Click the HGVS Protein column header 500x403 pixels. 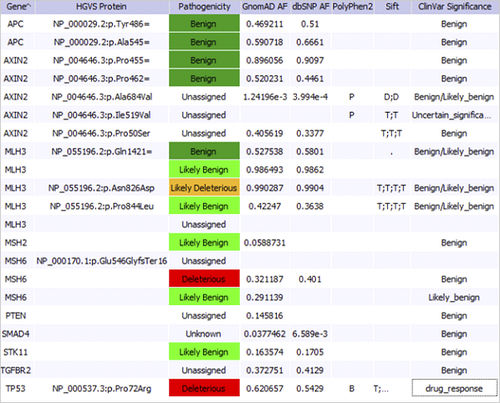[101, 7]
